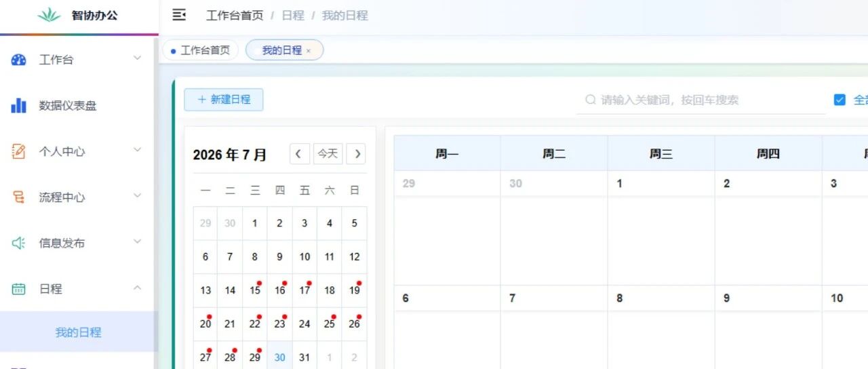This screenshot has height=369, width=868.
Task: Expand the 流程中心 sidebar chevron
Action: [137, 196]
